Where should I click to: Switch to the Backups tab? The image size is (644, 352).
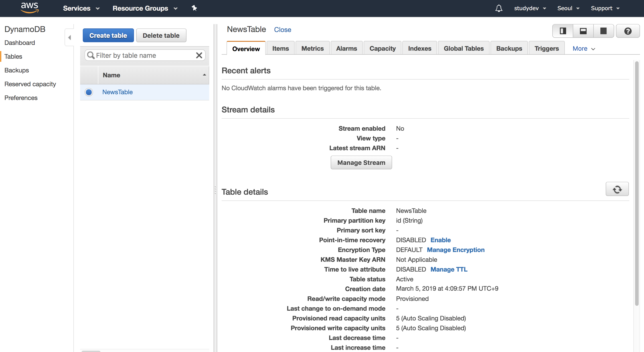click(x=509, y=48)
